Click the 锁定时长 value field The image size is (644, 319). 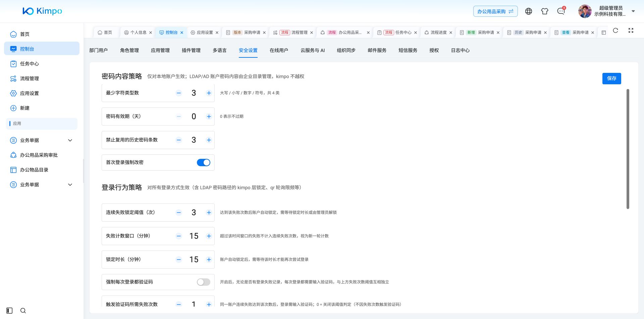pyautogui.click(x=194, y=260)
